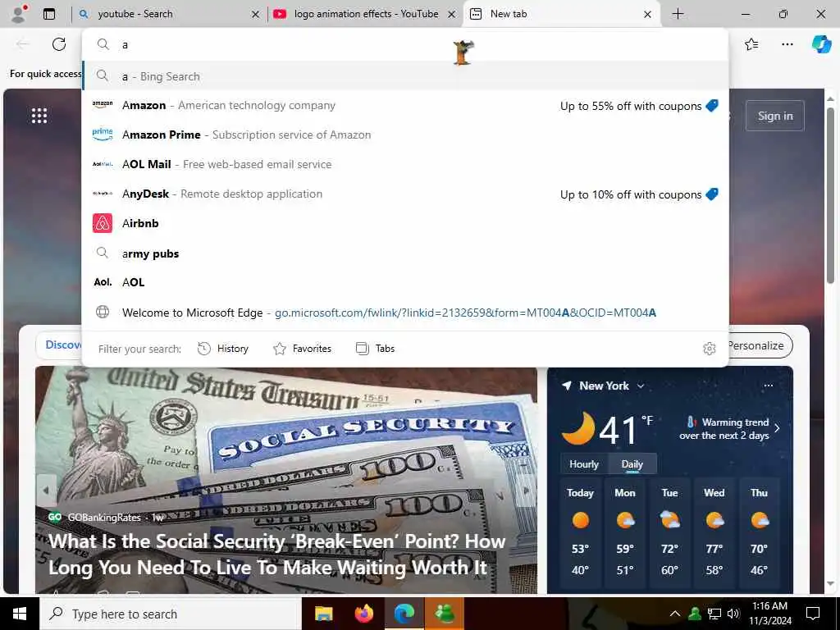The width and height of the screenshot is (840, 630).
Task: Open the warming trend chevron arrow
Action: 778,428
